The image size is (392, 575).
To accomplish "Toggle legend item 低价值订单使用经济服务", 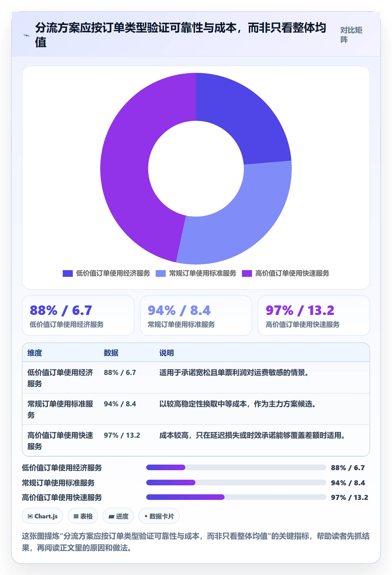I will coord(106,273).
